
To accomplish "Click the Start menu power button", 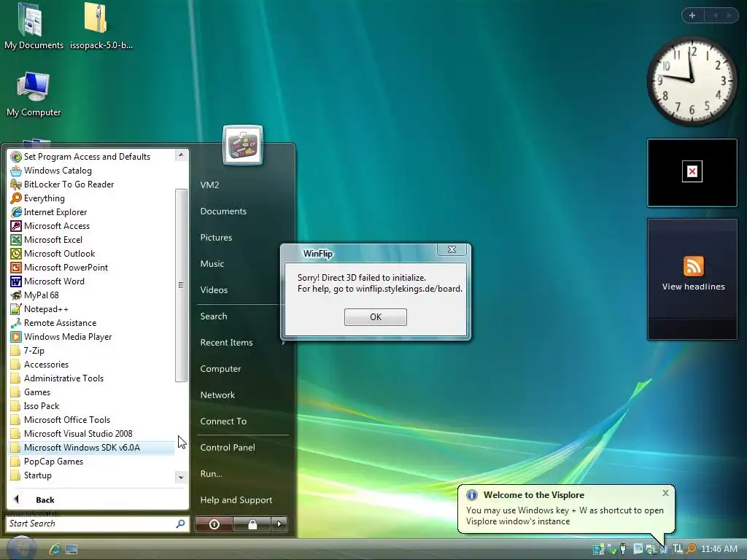I will [214, 524].
